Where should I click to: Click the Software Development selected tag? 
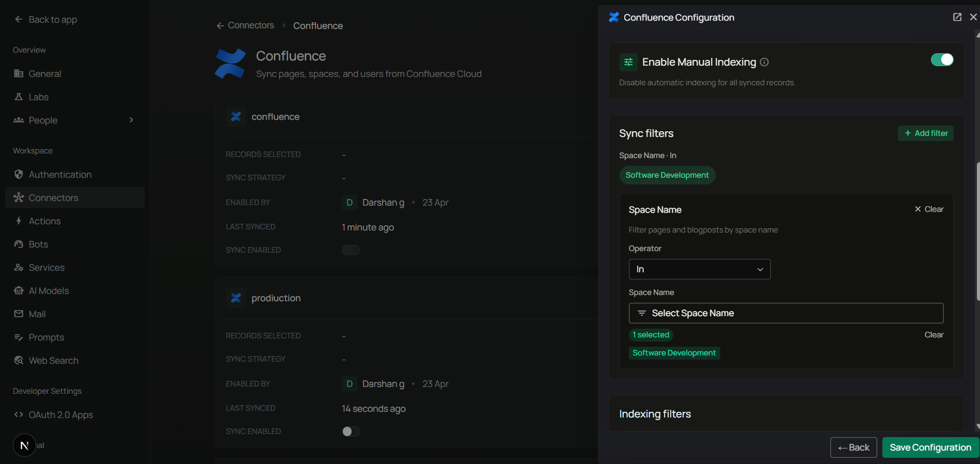pyautogui.click(x=674, y=353)
